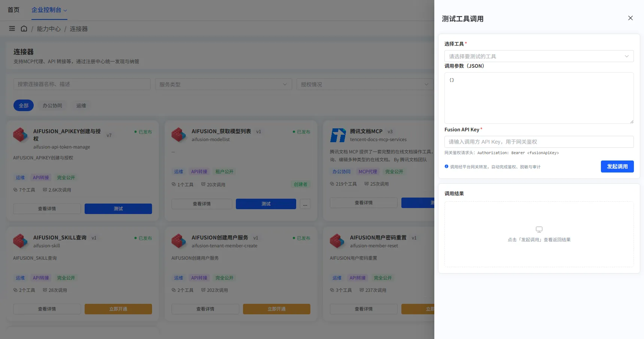Open the 首页 tab

[13, 10]
